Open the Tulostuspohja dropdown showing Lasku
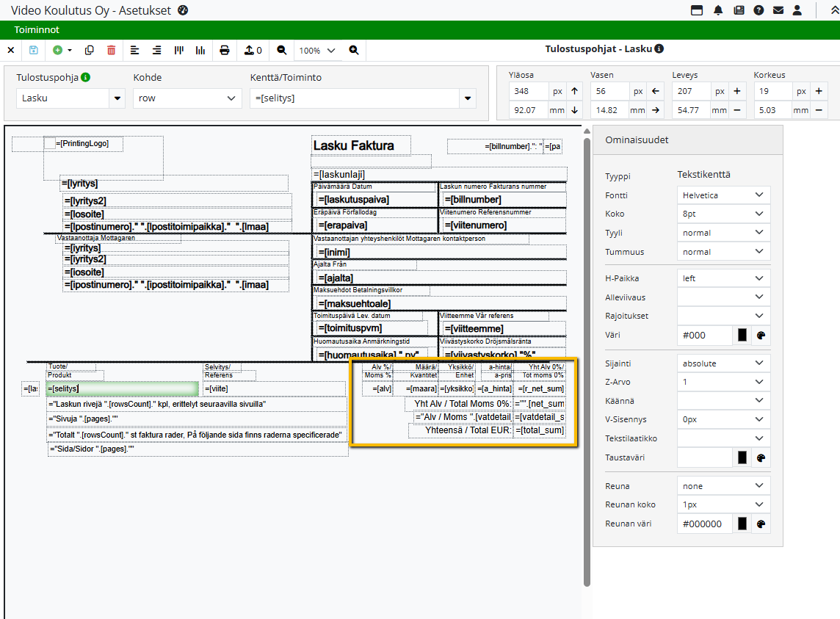Viewport: 840px width, 619px height. tap(70, 98)
